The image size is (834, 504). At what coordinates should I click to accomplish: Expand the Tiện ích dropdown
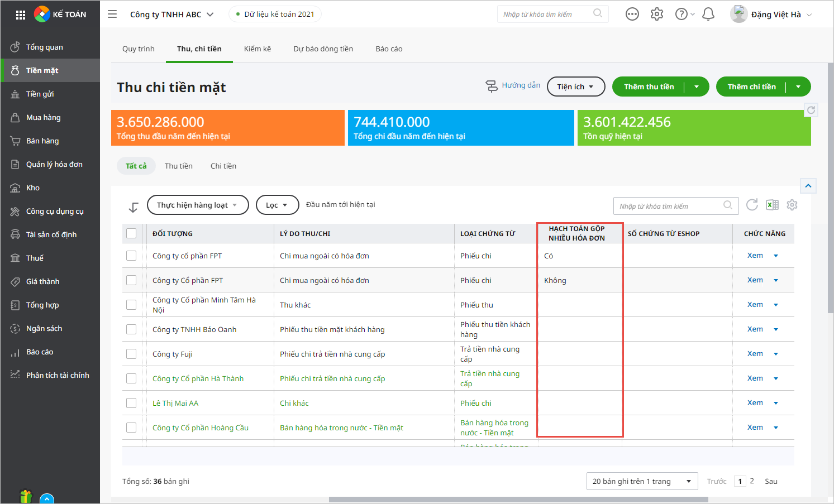point(575,87)
